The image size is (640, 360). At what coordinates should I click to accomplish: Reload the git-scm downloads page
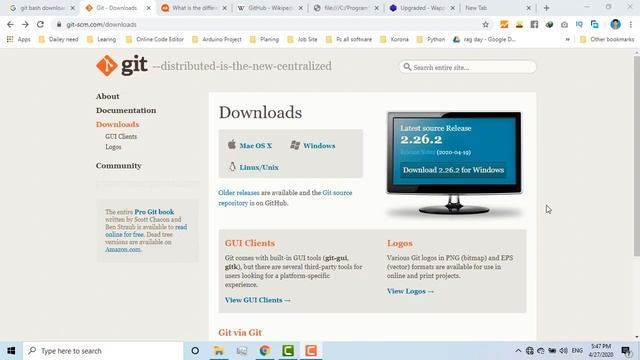tap(40, 24)
